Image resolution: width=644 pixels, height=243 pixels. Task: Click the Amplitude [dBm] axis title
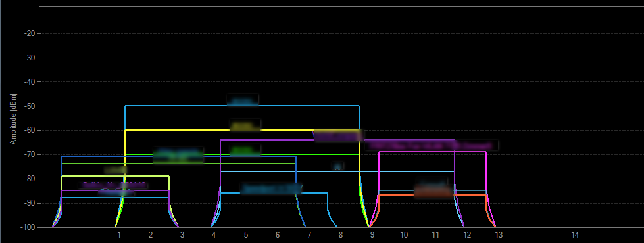[14, 119]
